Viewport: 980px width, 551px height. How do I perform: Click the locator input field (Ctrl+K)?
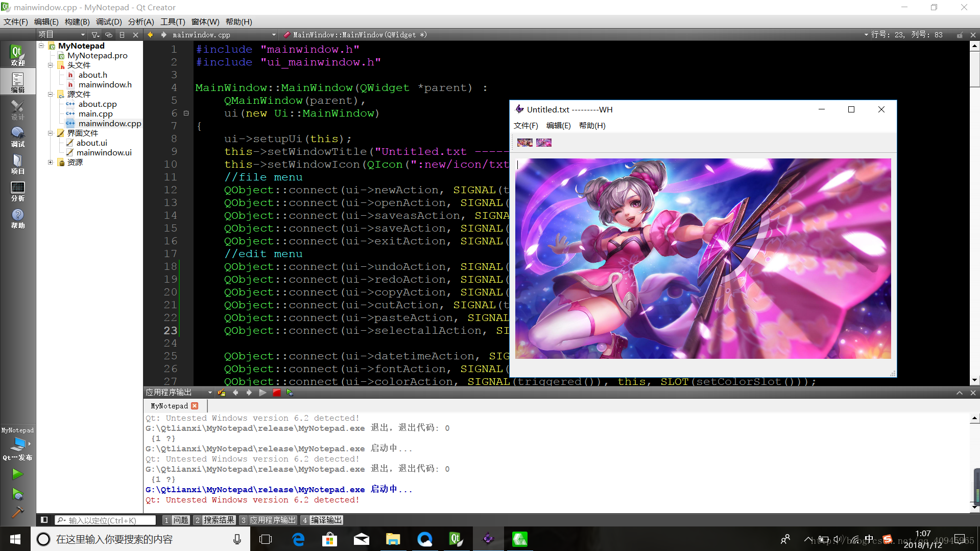105,520
